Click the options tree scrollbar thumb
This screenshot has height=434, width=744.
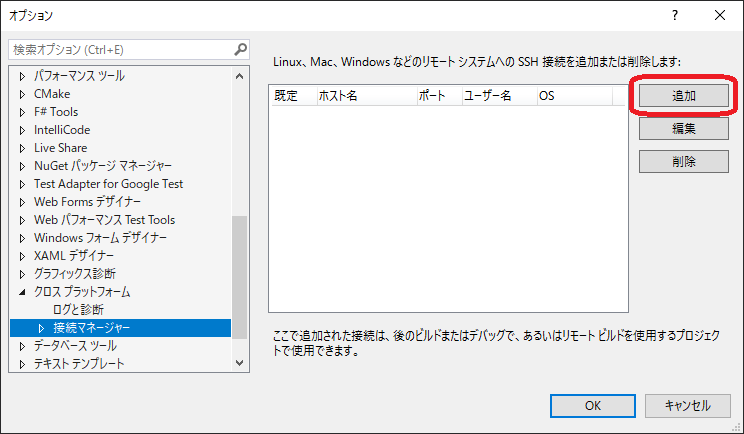pyautogui.click(x=240, y=277)
